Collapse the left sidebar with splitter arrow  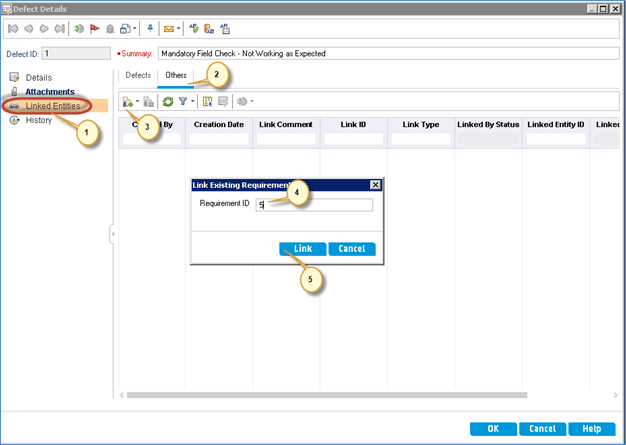[x=113, y=233]
